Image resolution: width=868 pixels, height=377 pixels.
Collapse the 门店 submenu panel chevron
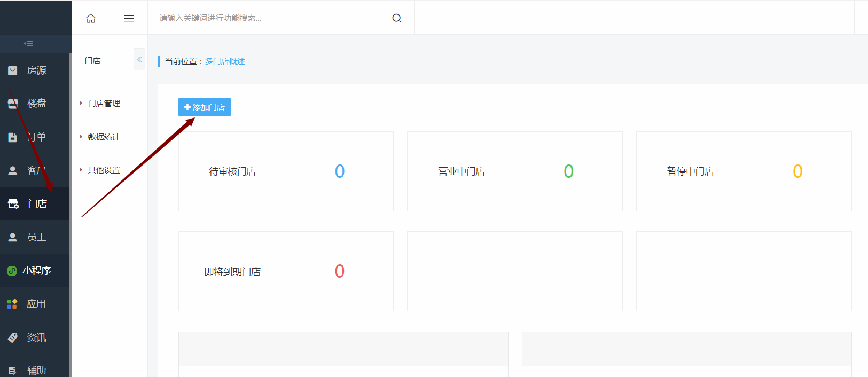click(139, 60)
